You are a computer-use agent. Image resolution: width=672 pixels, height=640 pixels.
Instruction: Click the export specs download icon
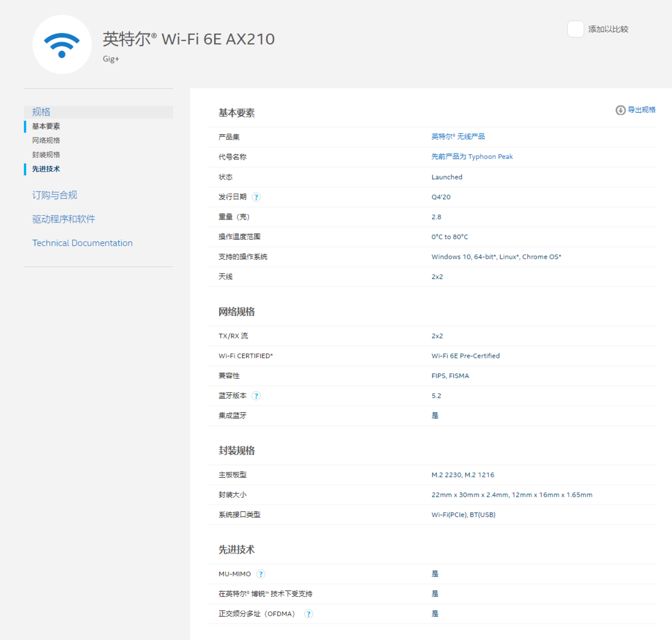tap(620, 110)
